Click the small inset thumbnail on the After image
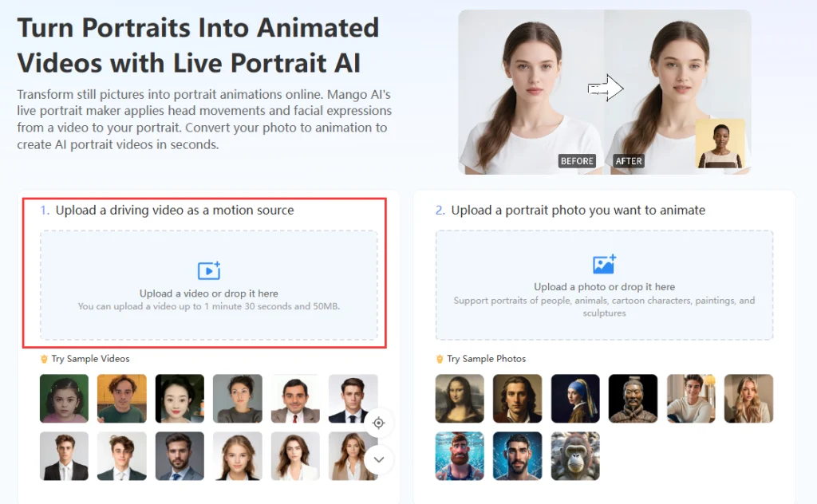 720,144
